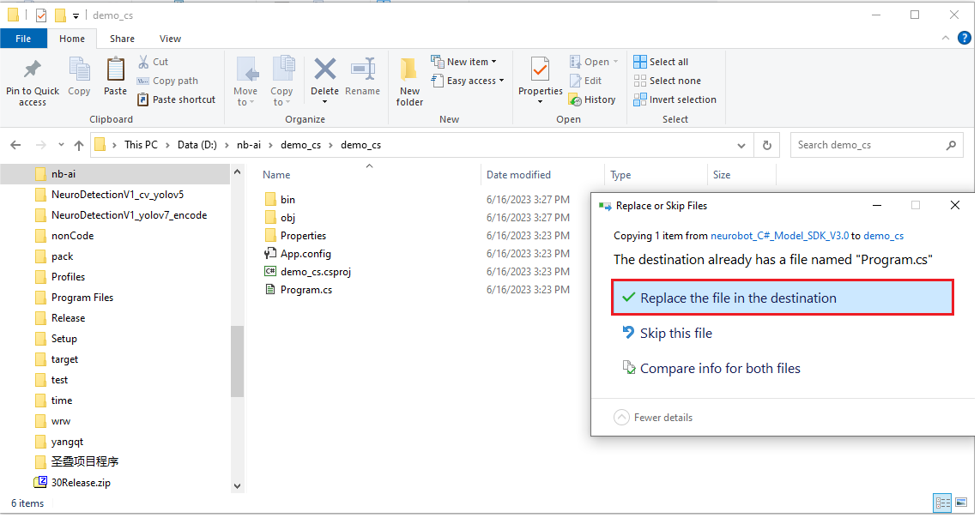Screen dimensions: 980x518
Task: Click the Open ribbon command
Action: coord(594,62)
